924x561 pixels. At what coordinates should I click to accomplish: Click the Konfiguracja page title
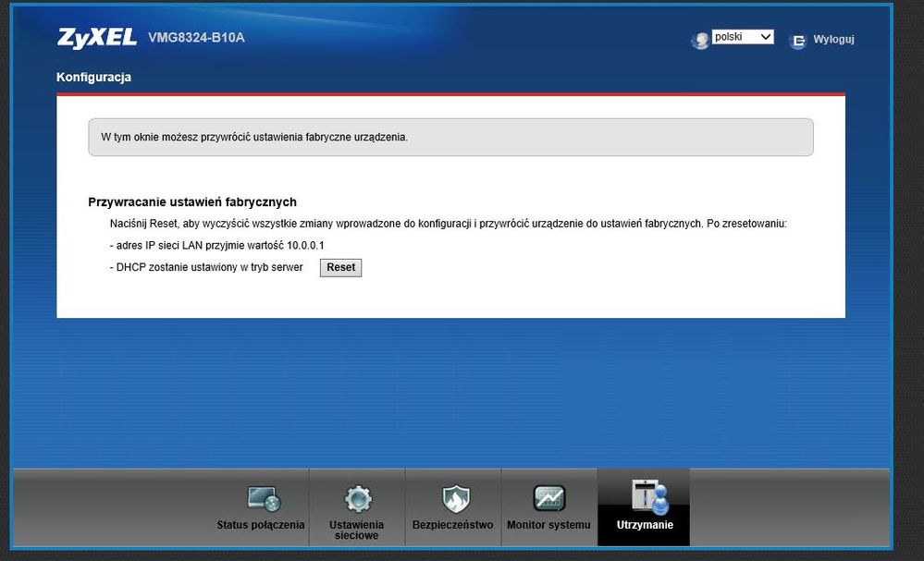click(x=93, y=78)
